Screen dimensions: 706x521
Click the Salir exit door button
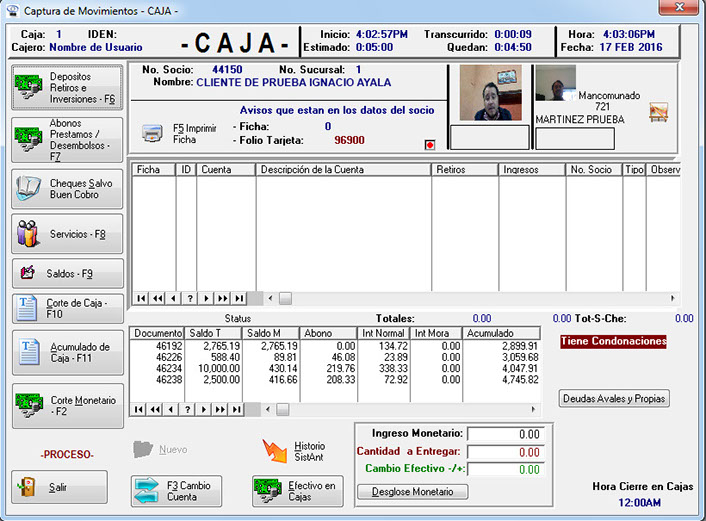59,487
